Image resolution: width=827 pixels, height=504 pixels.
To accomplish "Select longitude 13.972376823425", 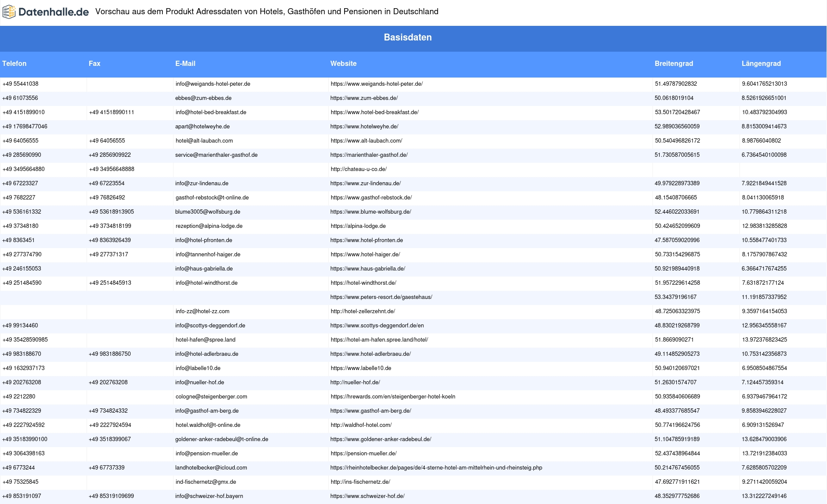I will point(765,340).
